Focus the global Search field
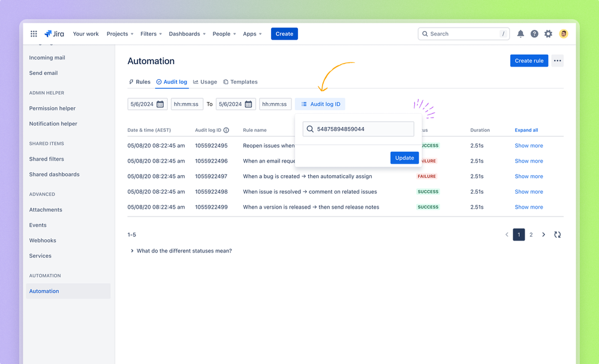Viewport: 599px width, 364px height. (x=463, y=34)
